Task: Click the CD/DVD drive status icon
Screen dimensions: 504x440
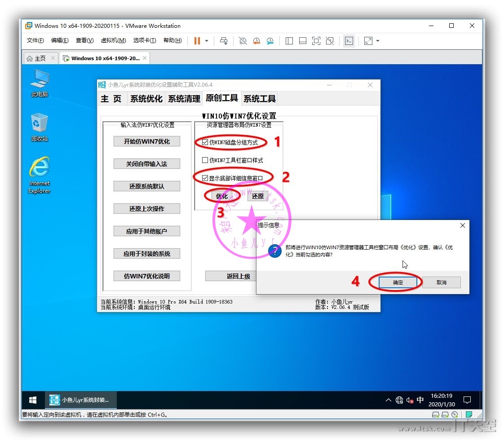Action: (x=455, y=414)
